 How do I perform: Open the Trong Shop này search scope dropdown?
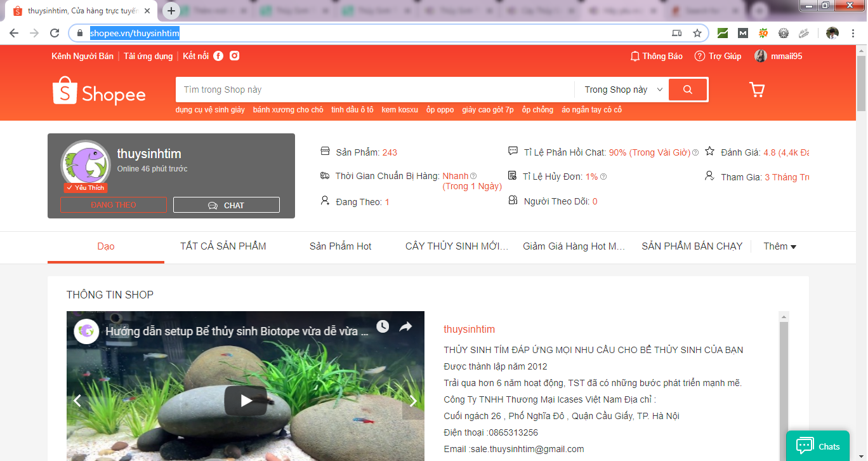point(622,90)
